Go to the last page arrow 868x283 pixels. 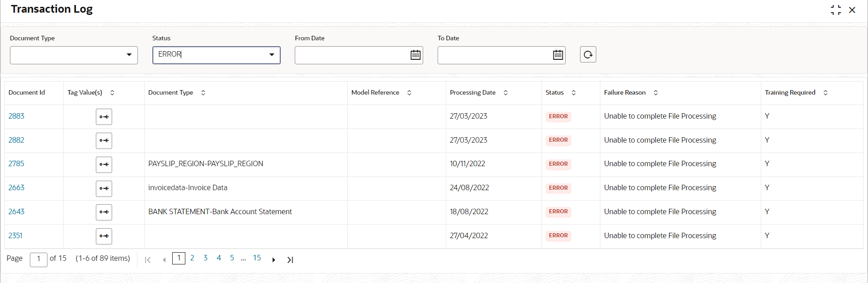click(x=290, y=260)
